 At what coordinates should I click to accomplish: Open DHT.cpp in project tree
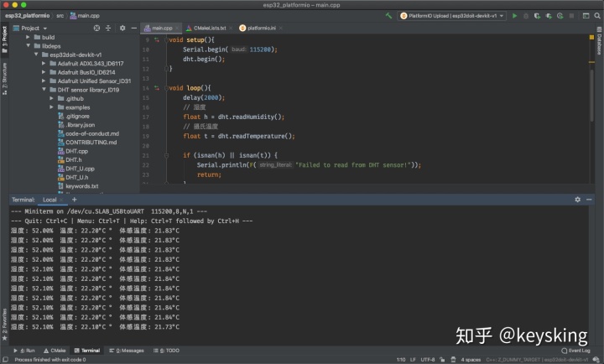click(x=72, y=151)
